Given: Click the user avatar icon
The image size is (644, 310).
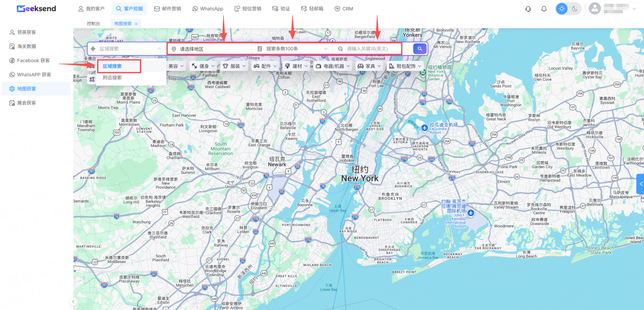Looking at the screenshot, I should point(595,9).
